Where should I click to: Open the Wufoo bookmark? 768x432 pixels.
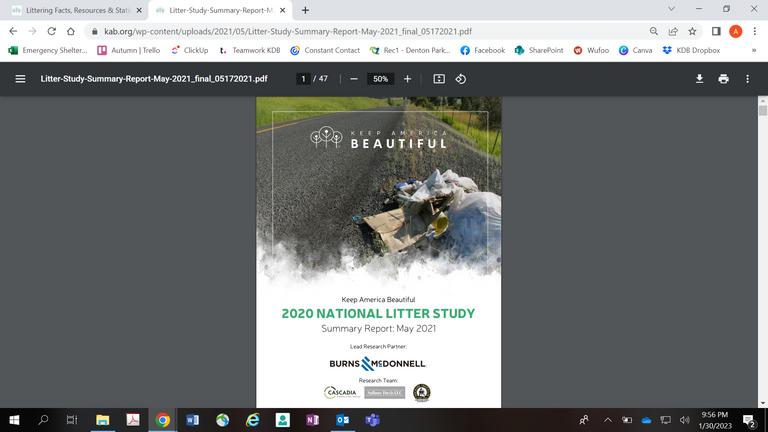click(x=591, y=50)
